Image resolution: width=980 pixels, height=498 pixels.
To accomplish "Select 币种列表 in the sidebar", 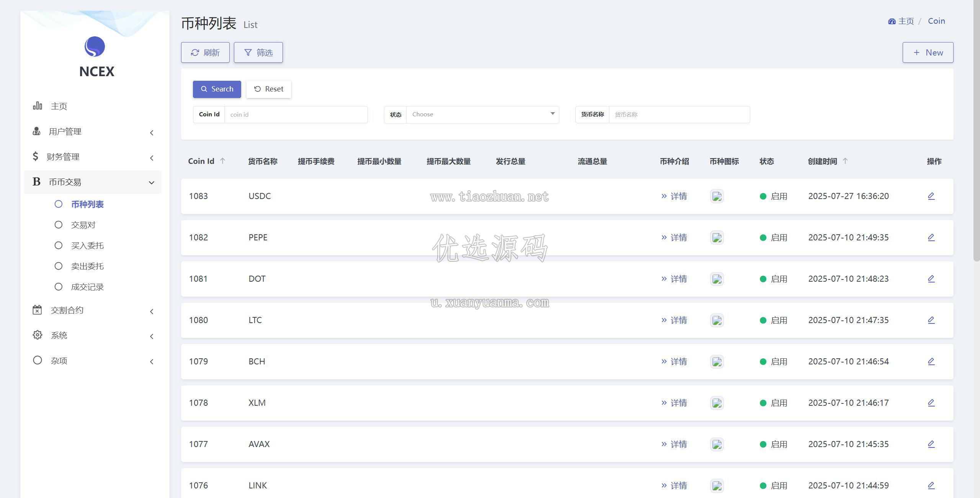I will [x=87, y=204].
